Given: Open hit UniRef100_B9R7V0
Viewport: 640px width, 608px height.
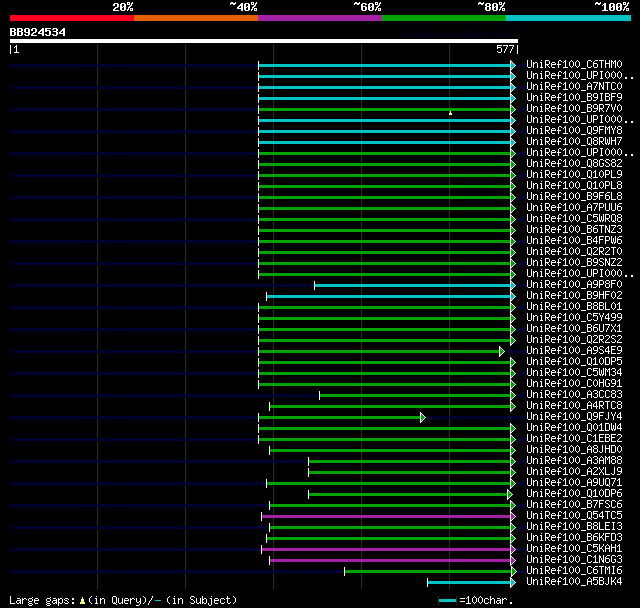Looking at the screenshot, I should [574, 109].
